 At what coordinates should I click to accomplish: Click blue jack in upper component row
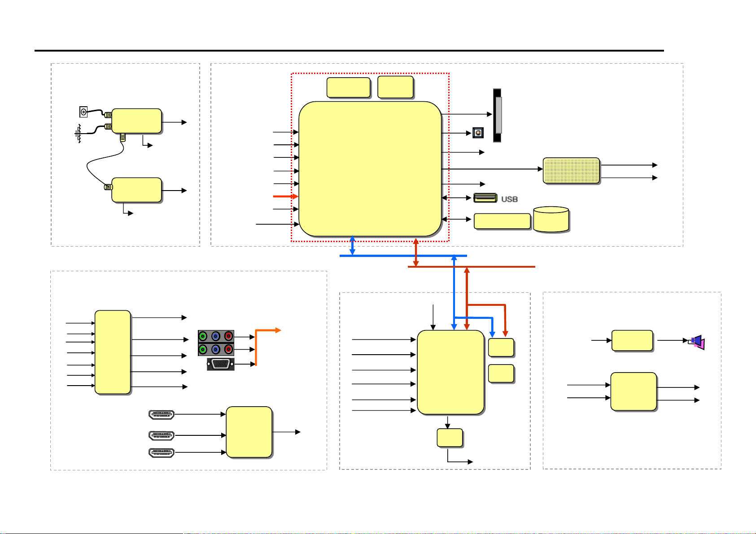click(x=216, y=336)
